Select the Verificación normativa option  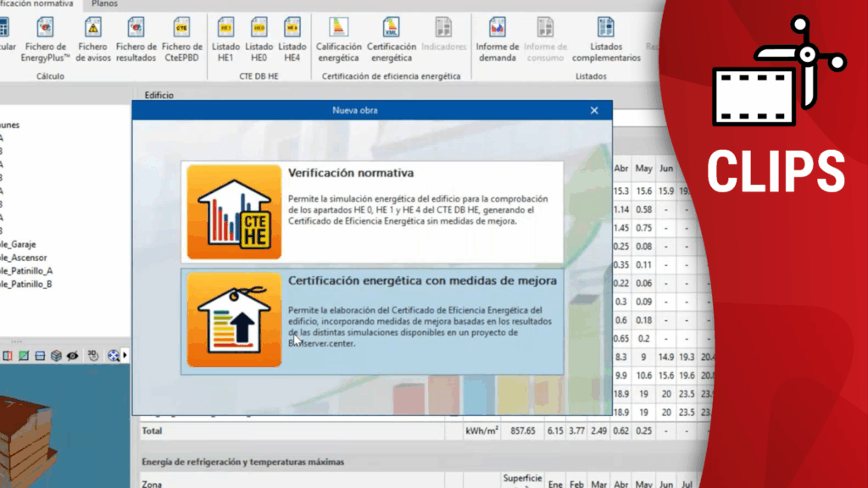pos(373,212)
